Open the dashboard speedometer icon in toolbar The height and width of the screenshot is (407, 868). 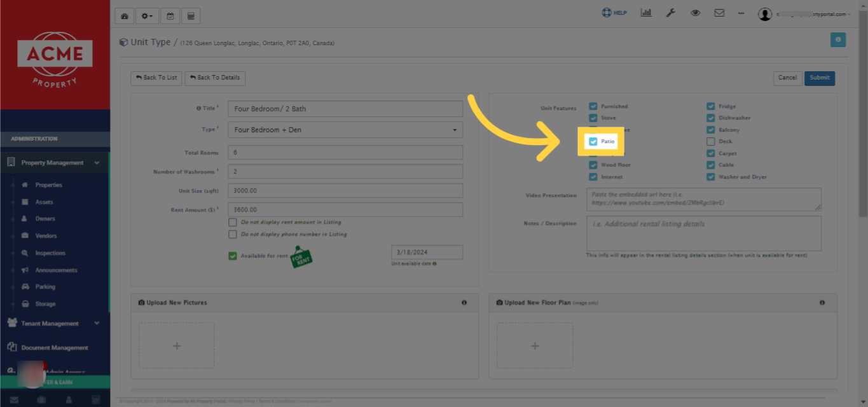tap(125, 16)
